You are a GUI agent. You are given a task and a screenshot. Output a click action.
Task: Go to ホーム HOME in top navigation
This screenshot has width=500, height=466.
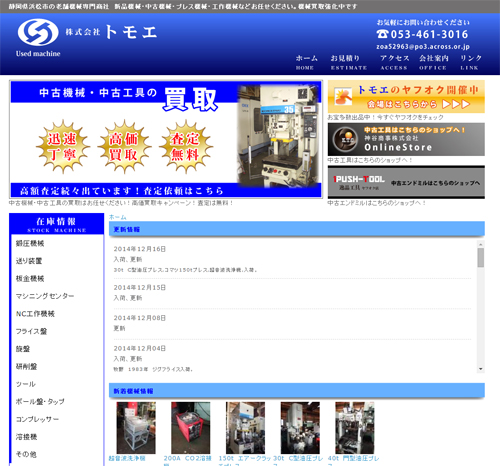coord(306,62)
